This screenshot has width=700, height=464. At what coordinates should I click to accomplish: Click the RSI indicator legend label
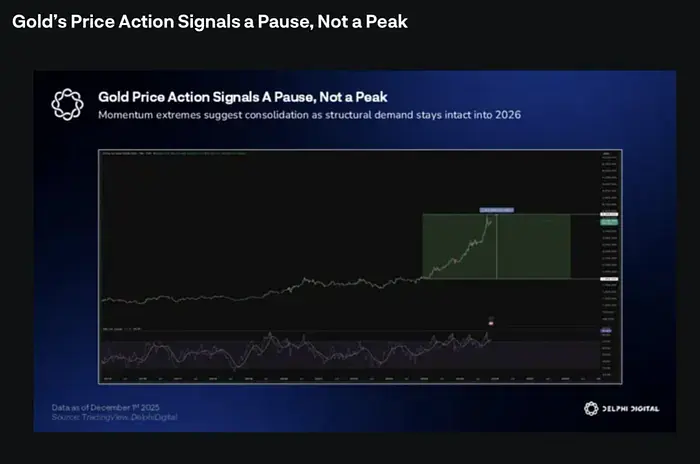point(122,329)
